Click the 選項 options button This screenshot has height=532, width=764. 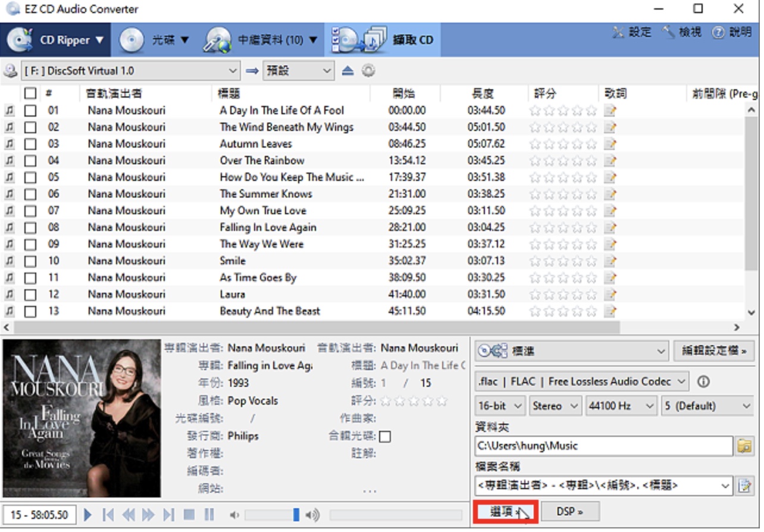coord(506,512)
